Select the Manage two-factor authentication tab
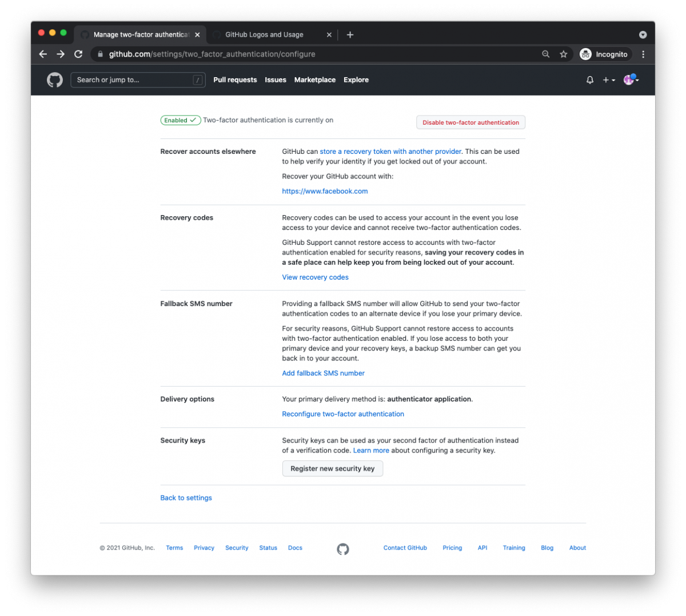The height and width of the screenshot is (616, 686). click(141, 35)
